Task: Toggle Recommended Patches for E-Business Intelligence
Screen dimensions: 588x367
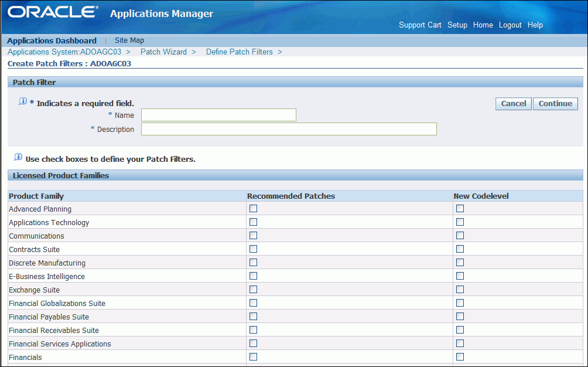Action: click(254, 276)
